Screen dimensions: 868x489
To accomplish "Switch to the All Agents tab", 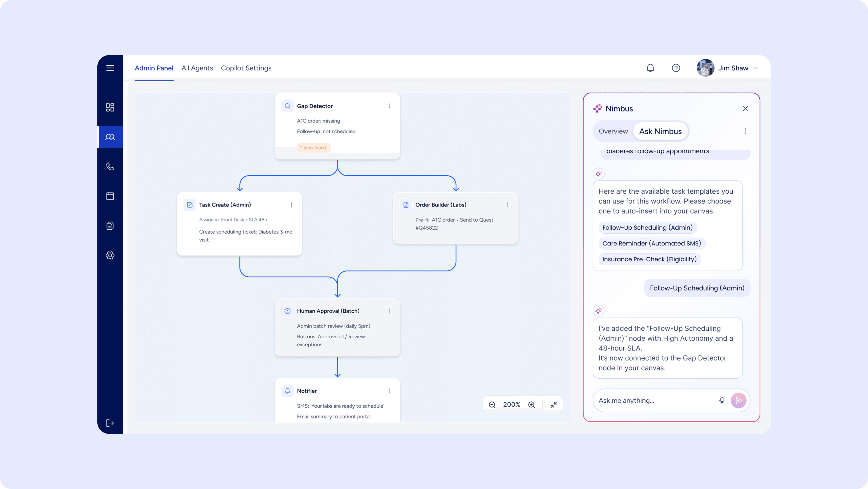I will point(197,68).
